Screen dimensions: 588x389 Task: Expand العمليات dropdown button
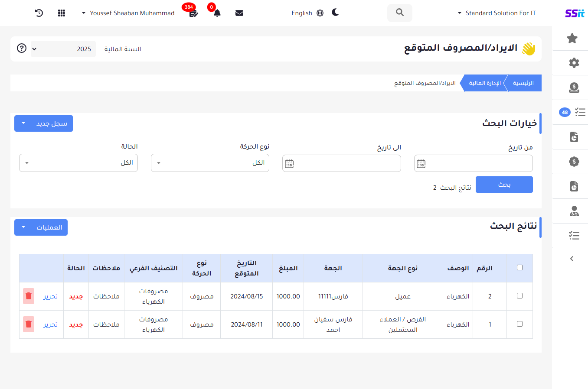click(x=41, y=227)
